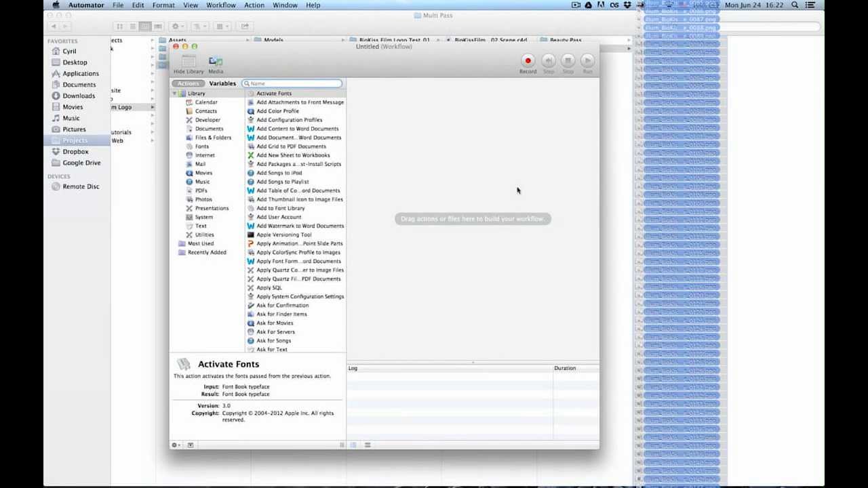
Task: Click the Name search field
Action: click(x=292, y=83)
